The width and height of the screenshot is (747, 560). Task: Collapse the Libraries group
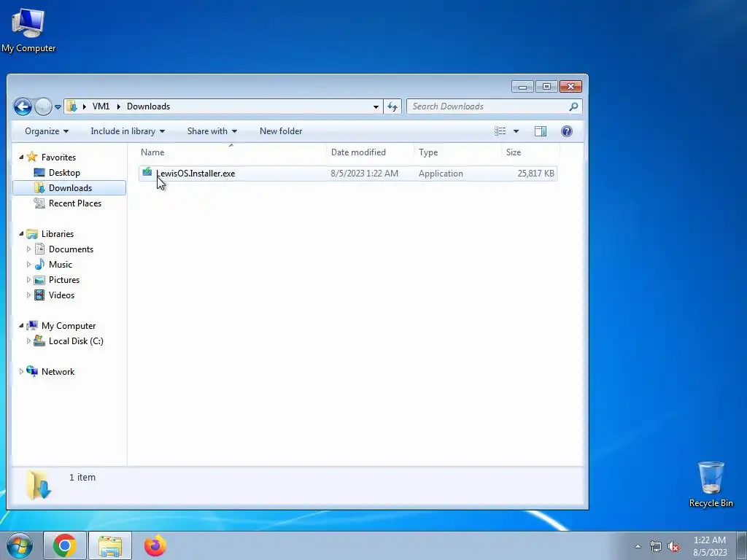click(21, 233)
